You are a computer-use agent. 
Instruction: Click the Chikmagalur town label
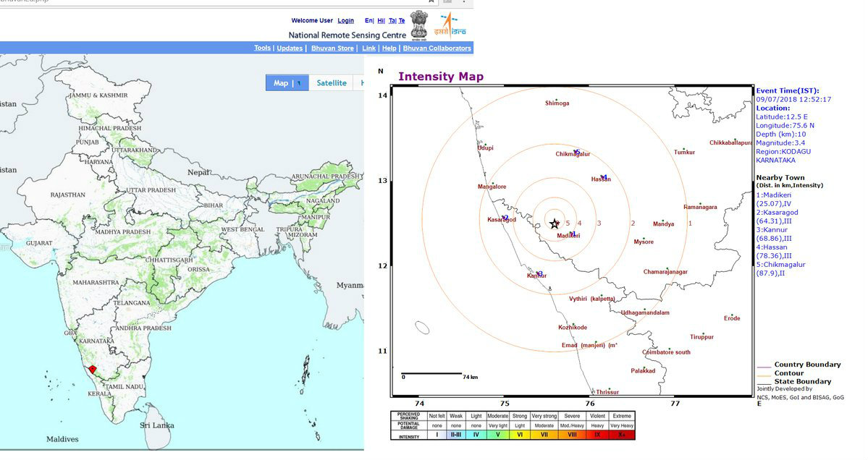pyautogui.click(x=573, y=154)
